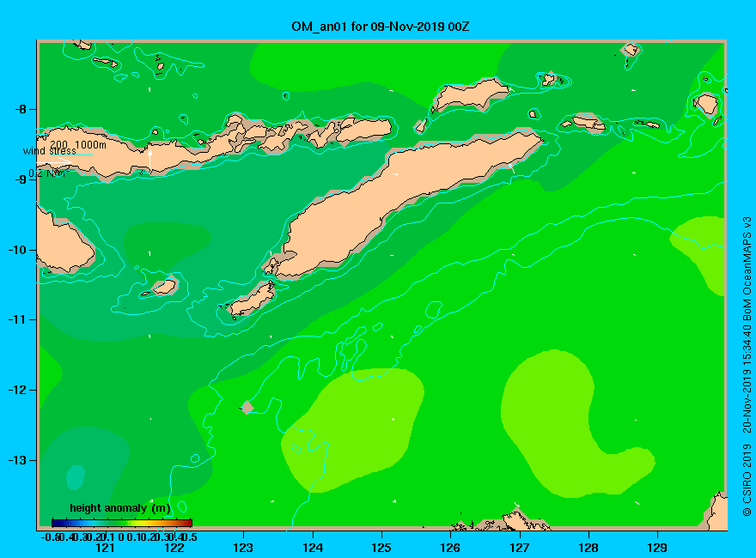Viewport: 756px width, 558px height.
Task: Click the longitude label '122'
Action: click(x=174, y=548)
